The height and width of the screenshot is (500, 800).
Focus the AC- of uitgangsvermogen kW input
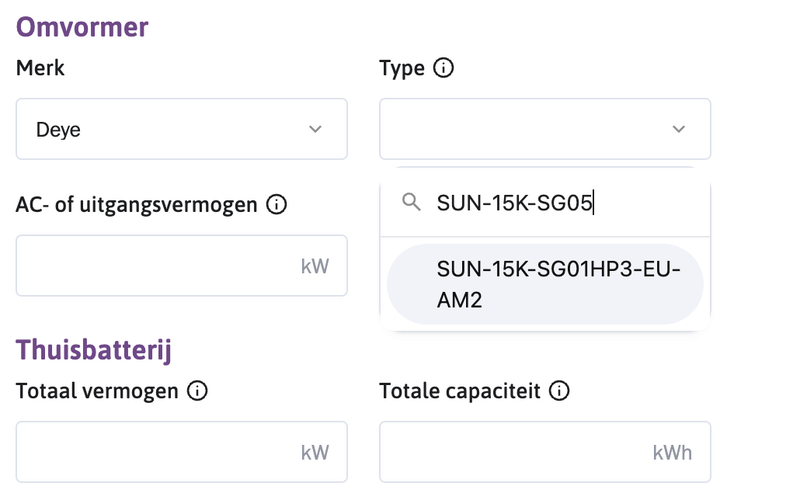point(182,265)
